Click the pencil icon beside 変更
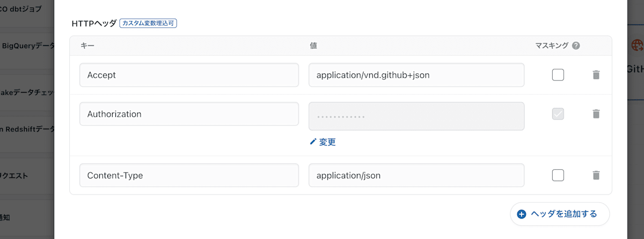The image size is (644, 239). coord(313,142)
